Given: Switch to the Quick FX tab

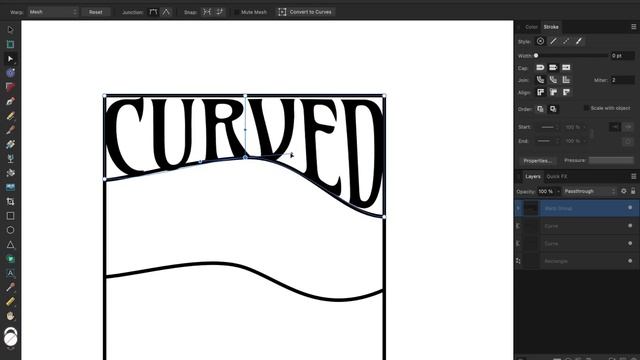Looking at the screenshot, I should 557,176.
